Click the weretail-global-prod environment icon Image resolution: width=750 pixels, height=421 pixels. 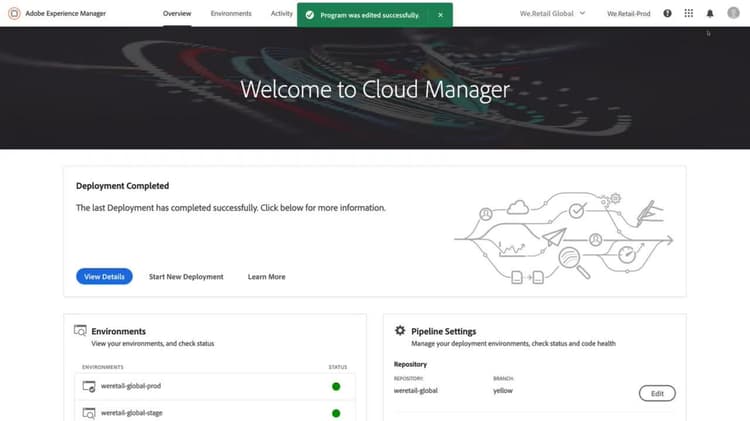[x=89, y=386]
